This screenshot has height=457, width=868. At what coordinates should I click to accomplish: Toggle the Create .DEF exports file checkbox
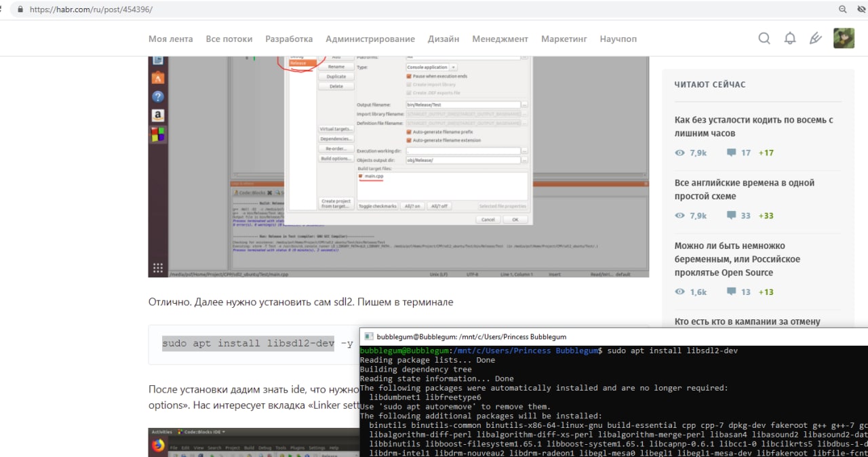point(408,93)
